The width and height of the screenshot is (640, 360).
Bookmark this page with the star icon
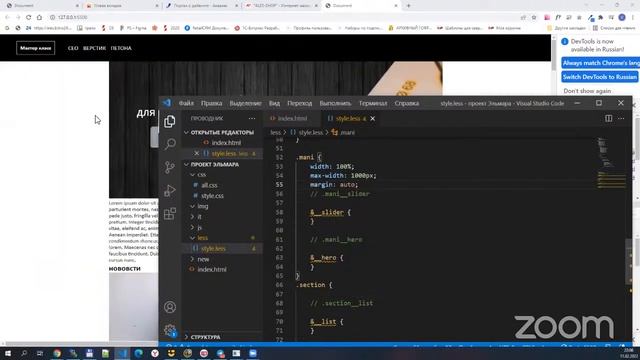[534, 17]
